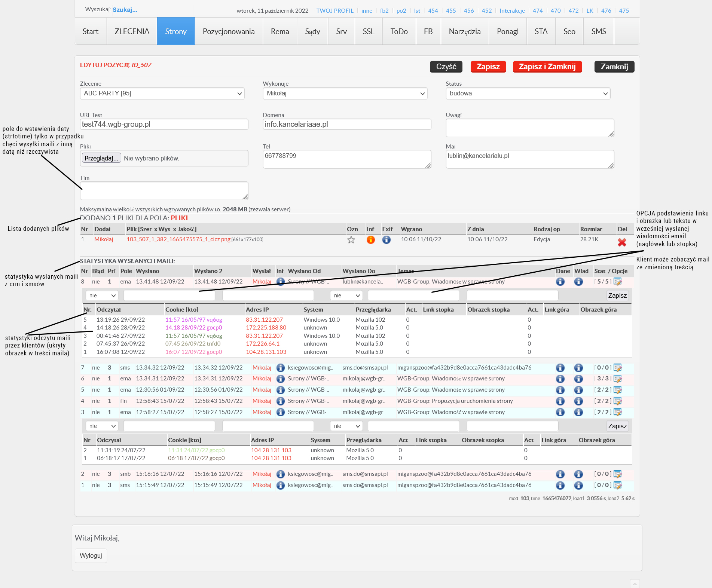Click the star Ozn icon in file row
712x588 pixels.
351,240
